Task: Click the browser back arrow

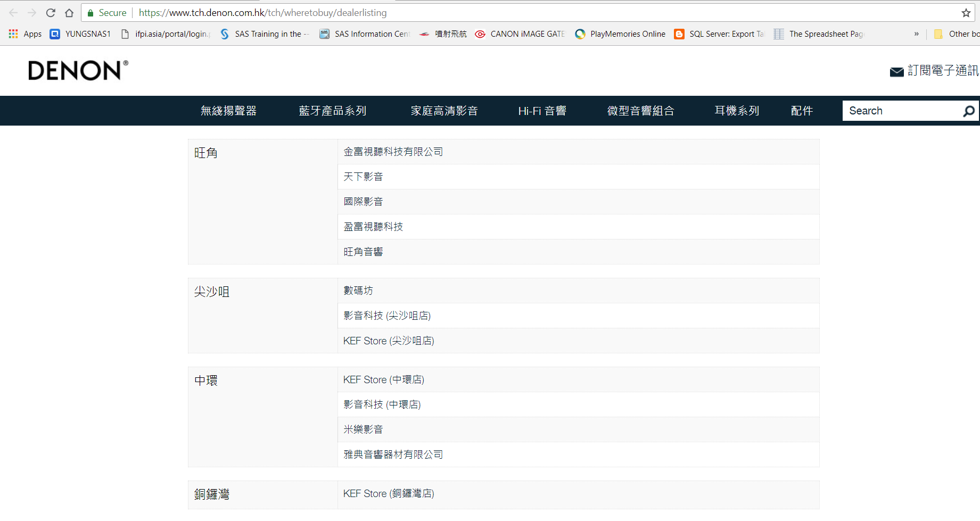Action: click(x=13, y=13)
